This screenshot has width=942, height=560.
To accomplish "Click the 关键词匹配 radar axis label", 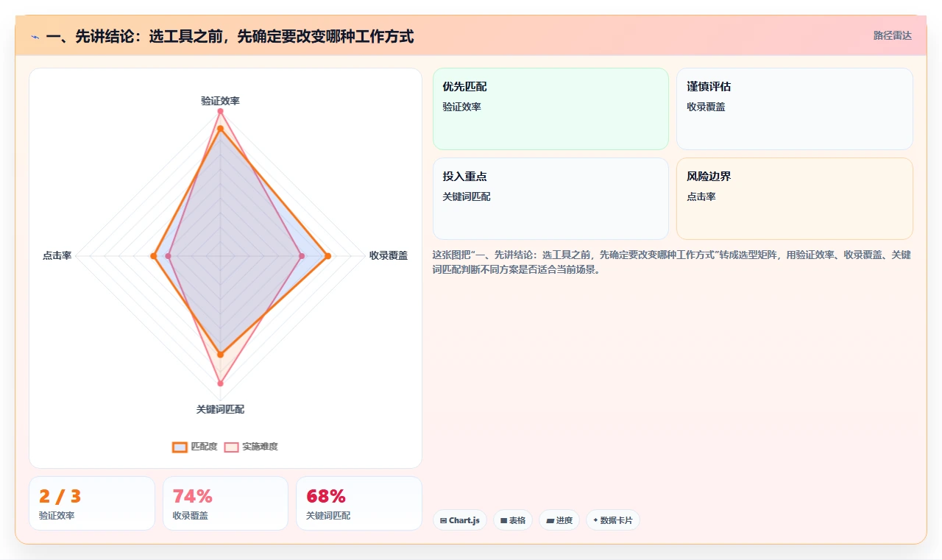I will tap(220, 409).
